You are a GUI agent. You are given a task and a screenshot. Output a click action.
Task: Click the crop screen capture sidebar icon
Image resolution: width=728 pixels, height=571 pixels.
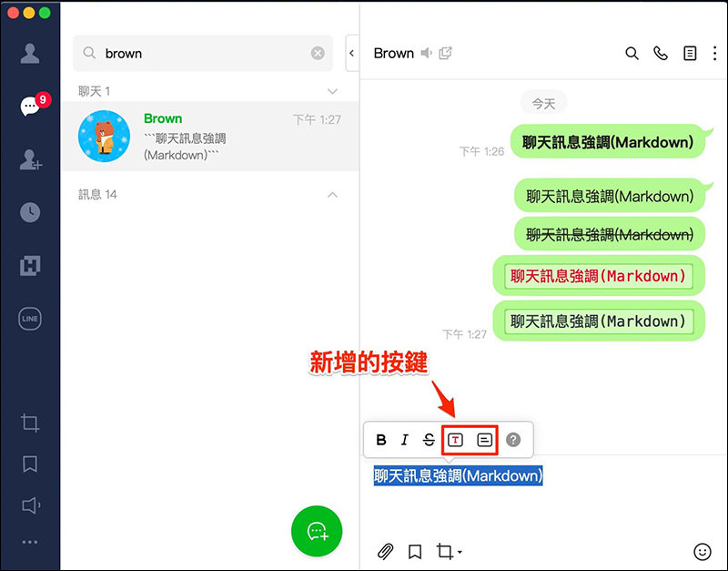(30, 423)
